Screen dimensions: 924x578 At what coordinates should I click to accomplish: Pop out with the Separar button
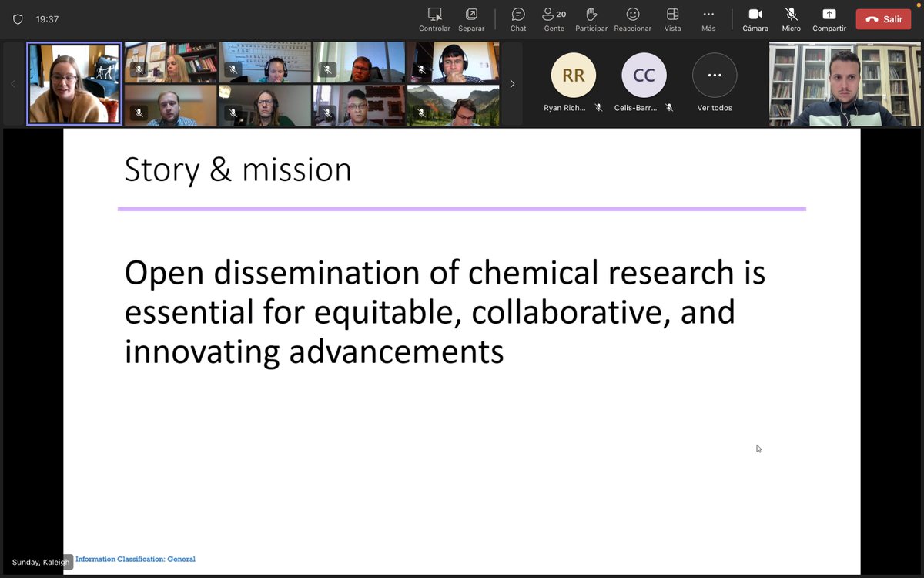coord(471,19)
